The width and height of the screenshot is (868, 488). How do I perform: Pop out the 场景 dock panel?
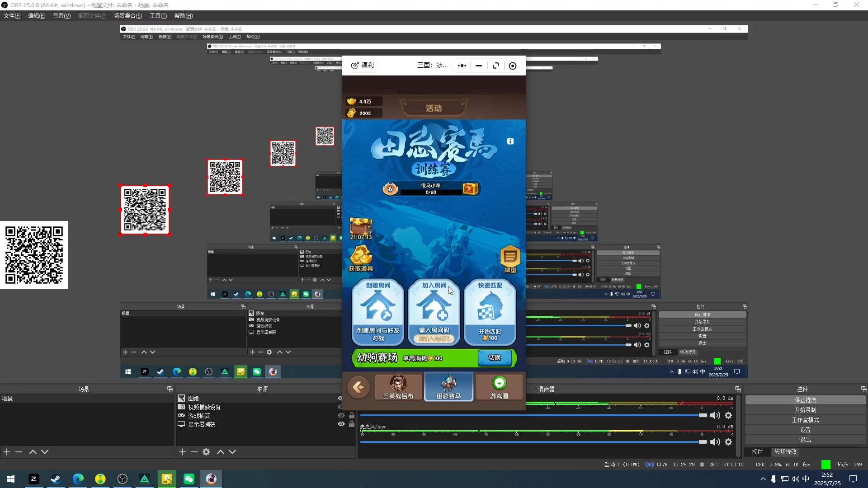[x=170, y=389]
